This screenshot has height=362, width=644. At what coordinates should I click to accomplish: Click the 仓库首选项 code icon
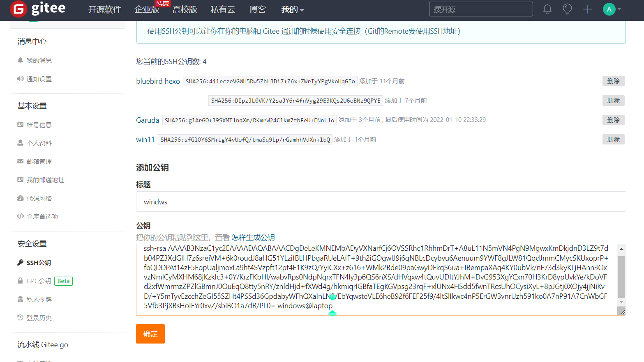click(20, 216)
